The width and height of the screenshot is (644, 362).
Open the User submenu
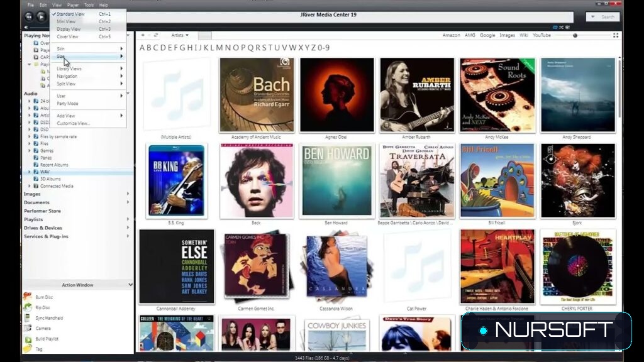point(87,96)
